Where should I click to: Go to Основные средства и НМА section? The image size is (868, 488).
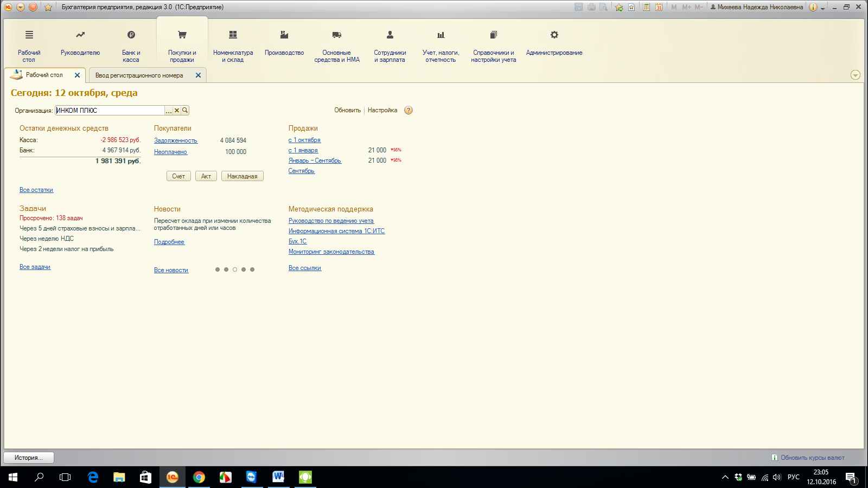point(337,47)
